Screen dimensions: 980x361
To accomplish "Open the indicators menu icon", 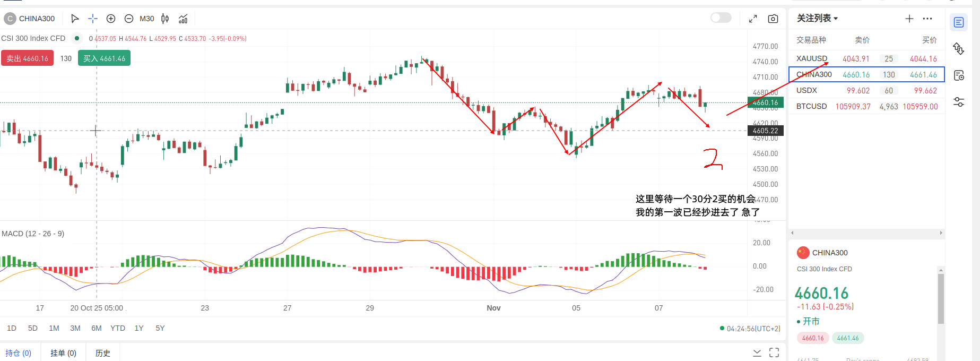I will (183, 19).
